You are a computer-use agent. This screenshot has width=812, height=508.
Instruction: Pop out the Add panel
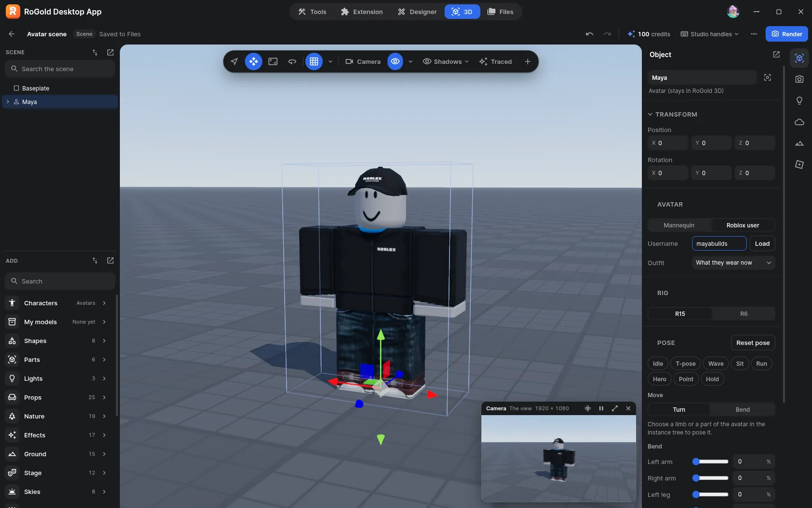(x=110, y=260)
